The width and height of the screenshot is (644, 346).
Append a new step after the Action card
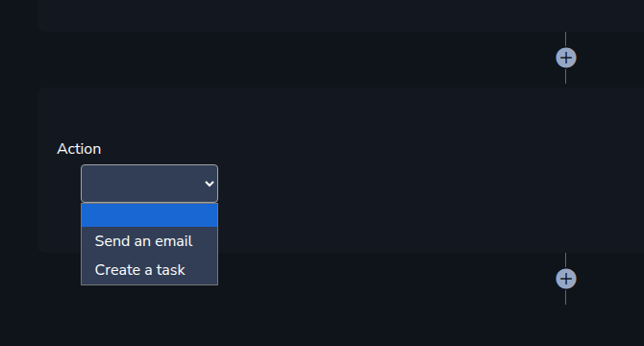(x=566, y=279)
